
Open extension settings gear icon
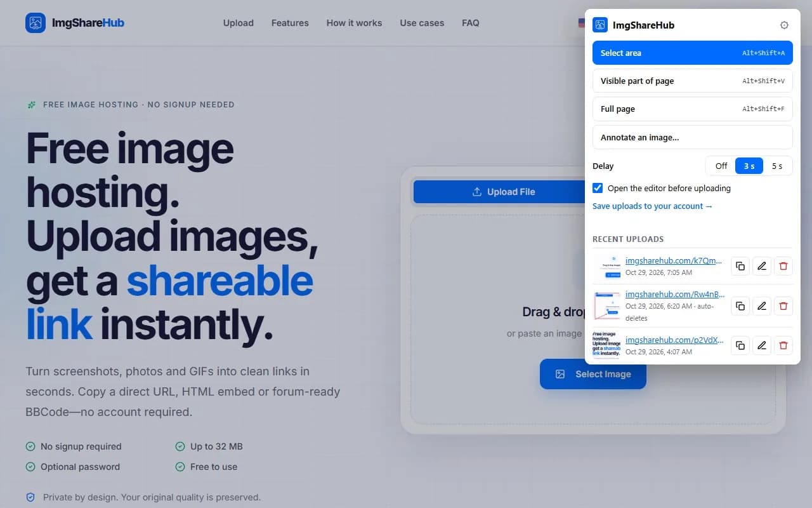click(x=784, y=25)
